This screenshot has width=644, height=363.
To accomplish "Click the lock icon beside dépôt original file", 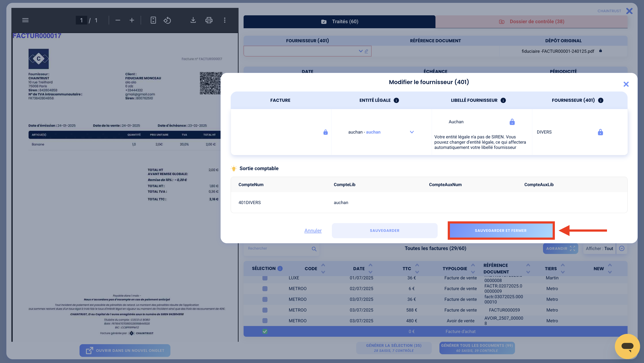I will coord(600,51).
